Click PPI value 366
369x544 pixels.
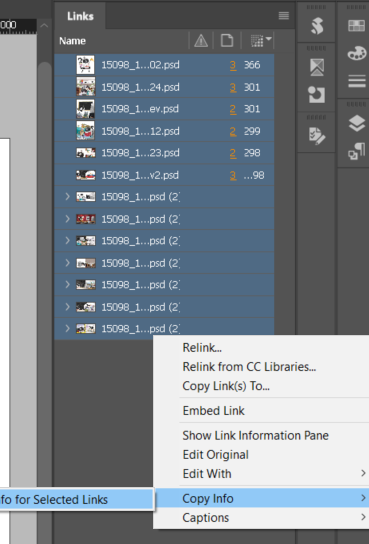pyautogui.click(x=252, y=65)
